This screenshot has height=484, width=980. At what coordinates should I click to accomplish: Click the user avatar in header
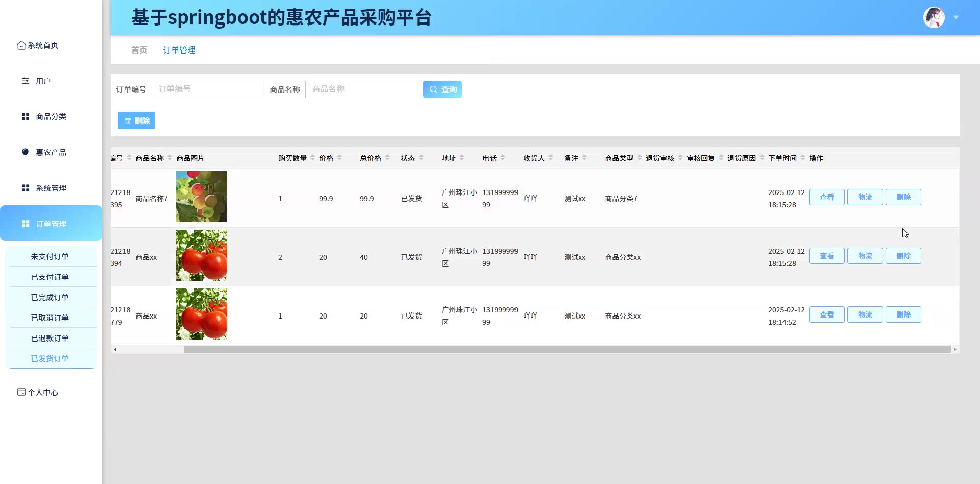[934, 18]
